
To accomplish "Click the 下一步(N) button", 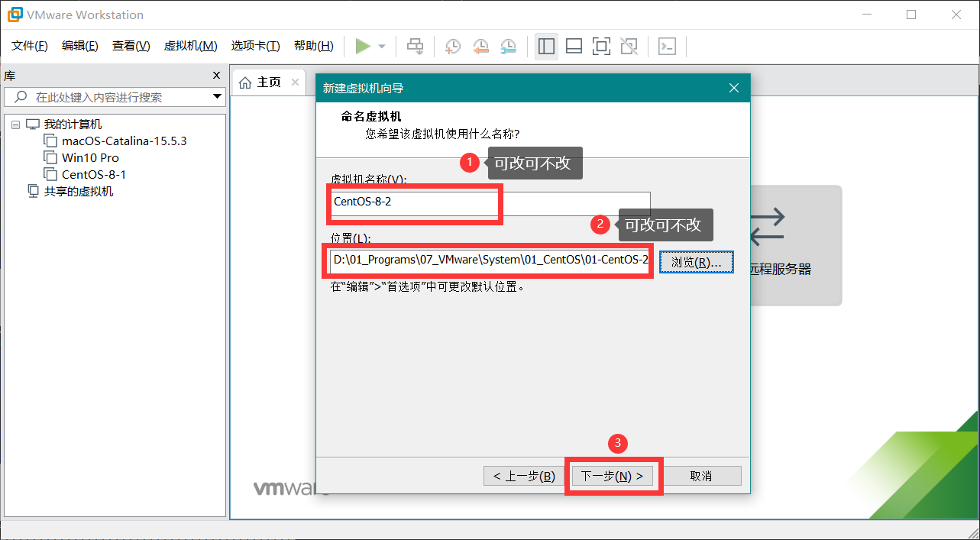I will pos(613,476).
